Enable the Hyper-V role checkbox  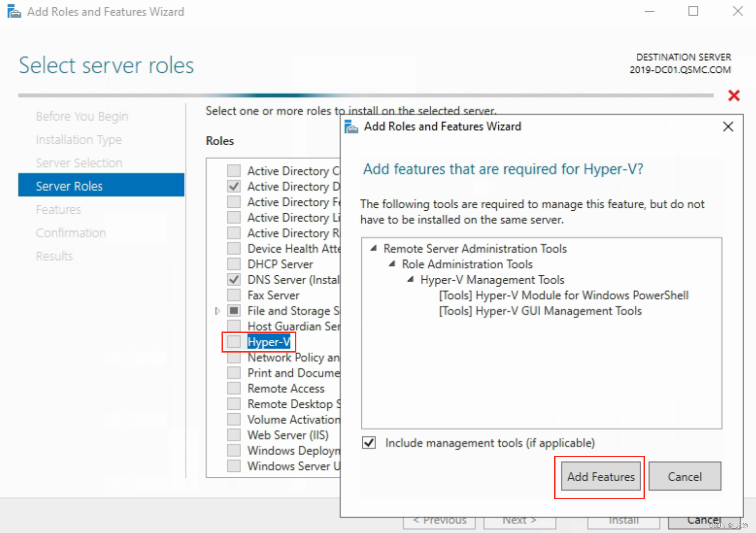(x=233, y=342)
